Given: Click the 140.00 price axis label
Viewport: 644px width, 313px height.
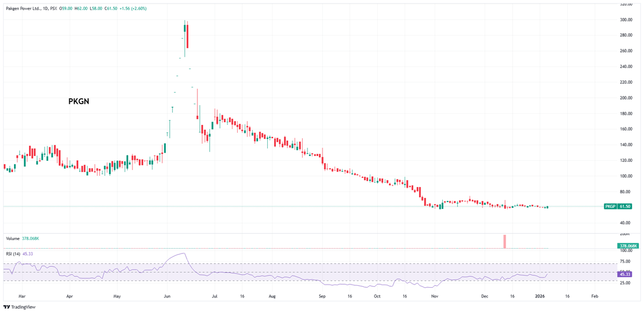Looking at the screenshot, I should pos(627,145).
